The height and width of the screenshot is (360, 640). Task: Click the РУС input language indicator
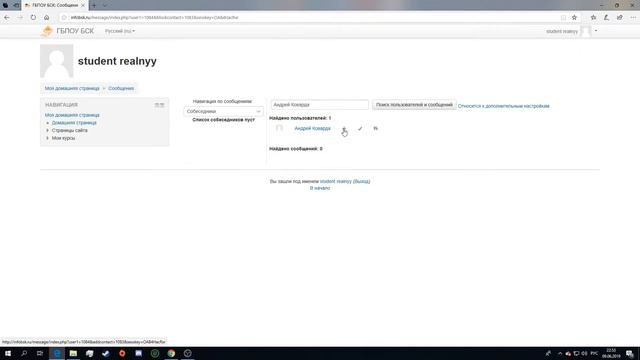coord(594,353)
